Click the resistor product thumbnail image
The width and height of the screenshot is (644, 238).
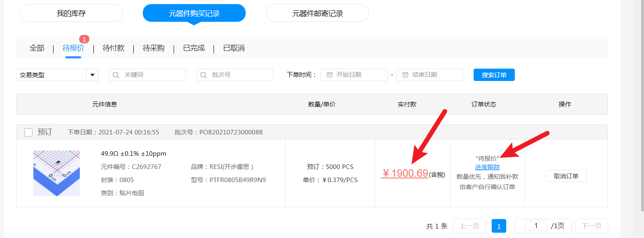tap(56, 173)
